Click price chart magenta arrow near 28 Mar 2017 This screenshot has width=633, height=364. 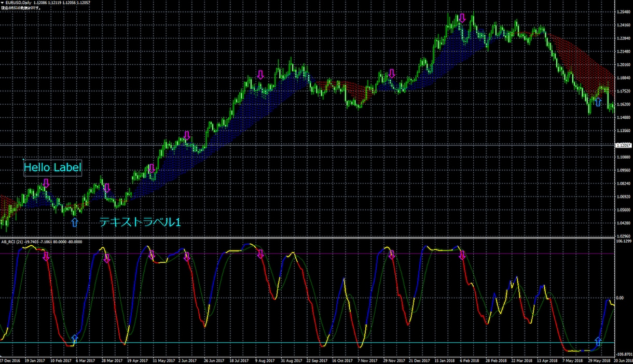[107, 188]
